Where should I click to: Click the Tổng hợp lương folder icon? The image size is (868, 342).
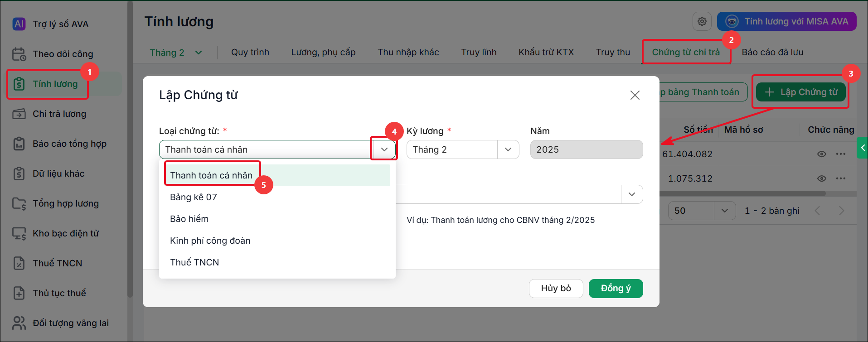(19, 203)
